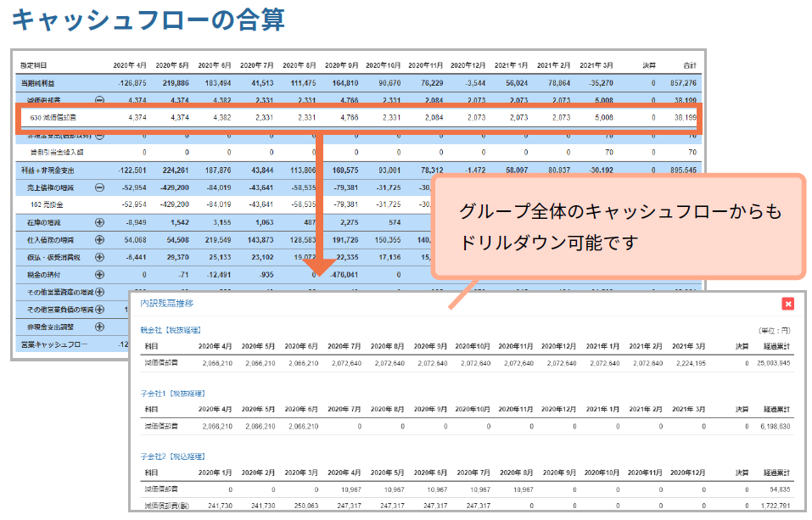Expand the その他営業負債の増減 row
Viewport: 812px width, 520px height.
(99, 310)
